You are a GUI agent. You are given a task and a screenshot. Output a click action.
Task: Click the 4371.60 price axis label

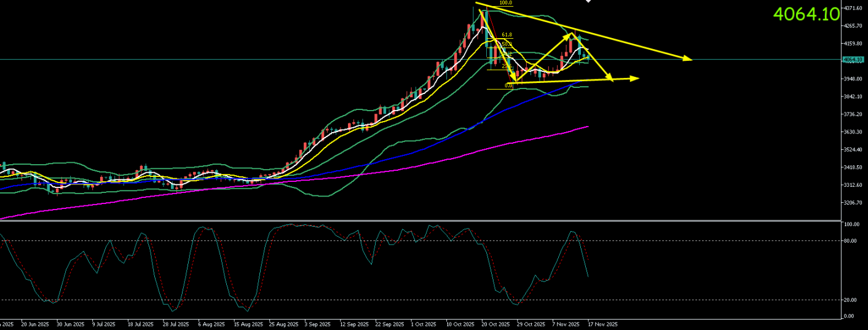pos(853,8)
